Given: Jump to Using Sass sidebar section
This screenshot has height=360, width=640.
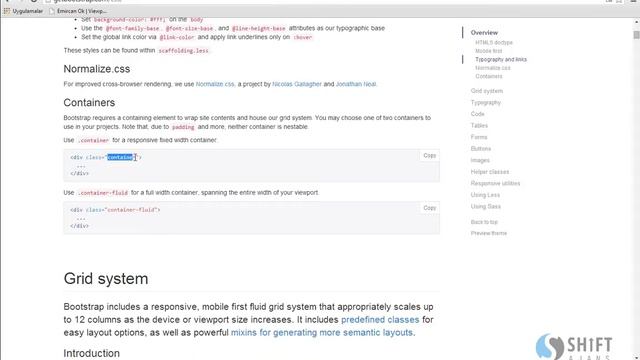Looking at the screenshot, I should click(485, 207).
